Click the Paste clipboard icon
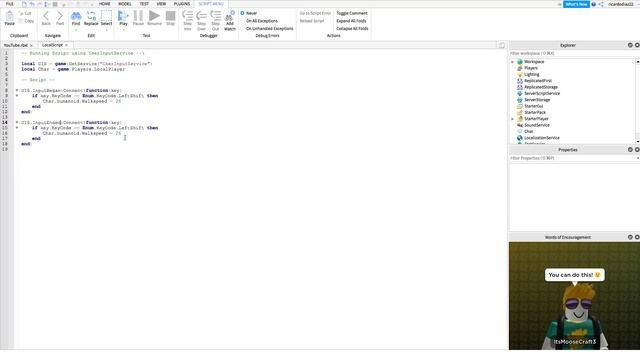 point(9,16)
